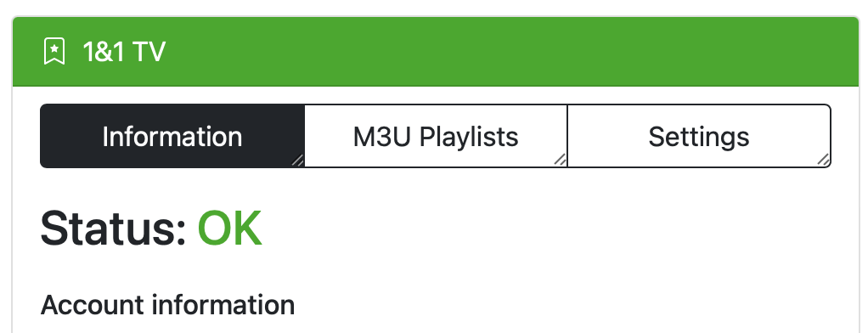Click the green OK status text
The height and width of the screenshot is (333, 868).
pyautogui.click(x=229, y=229)
